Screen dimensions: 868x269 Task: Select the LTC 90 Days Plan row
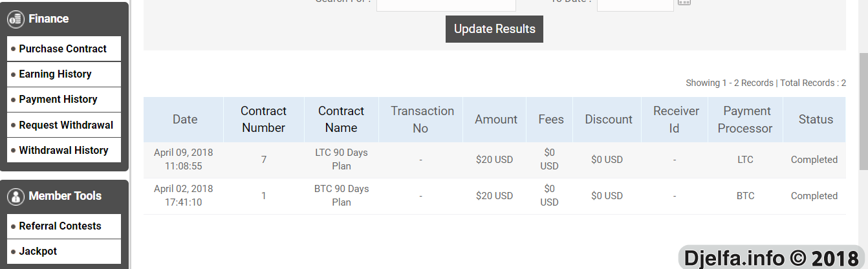pyautogui.click(x=494, y=160)
